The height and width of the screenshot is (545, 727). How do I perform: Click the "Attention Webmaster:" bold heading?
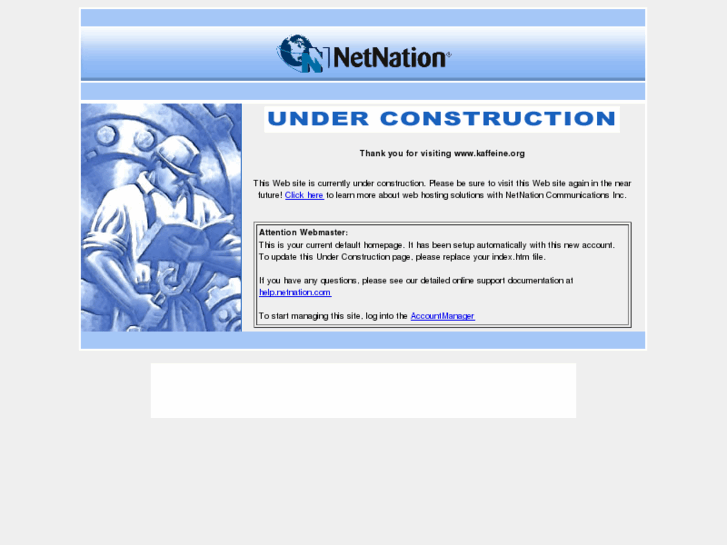pyautogui.click(x=303, y=232)
